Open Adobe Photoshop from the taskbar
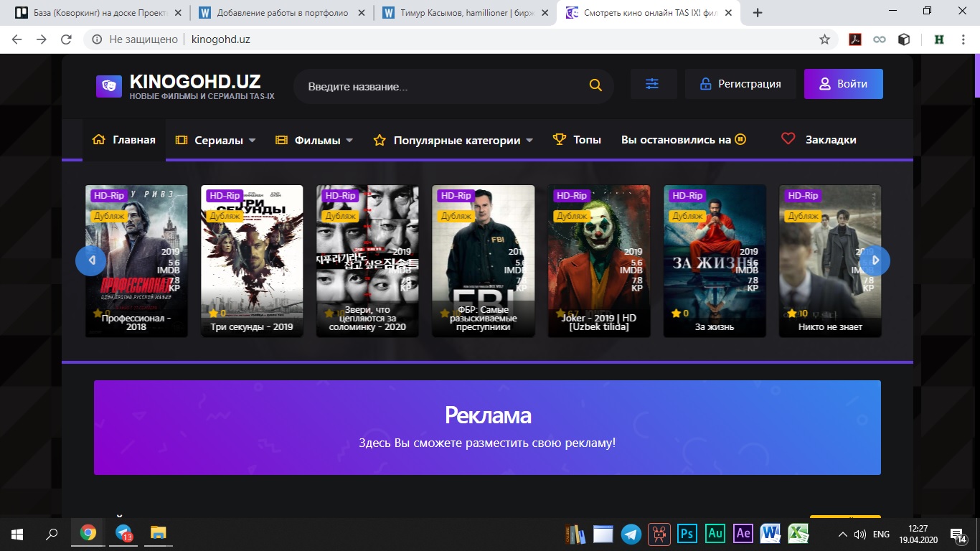The height and width of the screenshot is (551, 980). pos(687,534)
